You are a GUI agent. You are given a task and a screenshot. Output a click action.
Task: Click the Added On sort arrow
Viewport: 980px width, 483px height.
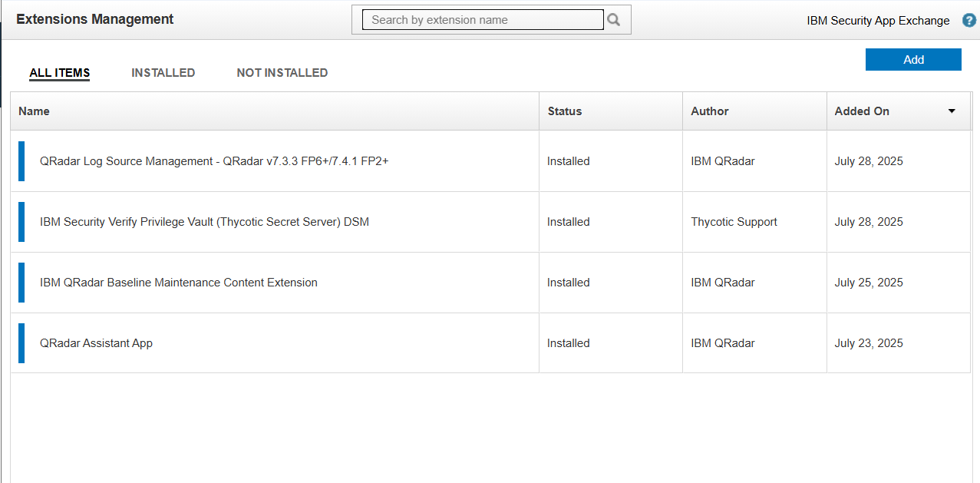pyautogui.click(x=952, y=111)
